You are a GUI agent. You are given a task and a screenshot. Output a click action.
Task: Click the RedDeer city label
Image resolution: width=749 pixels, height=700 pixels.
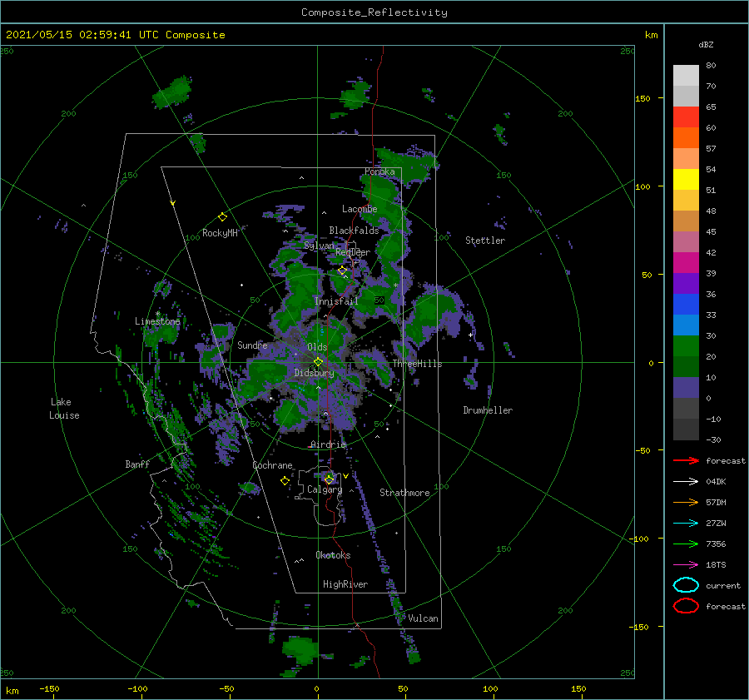[353, 252]
